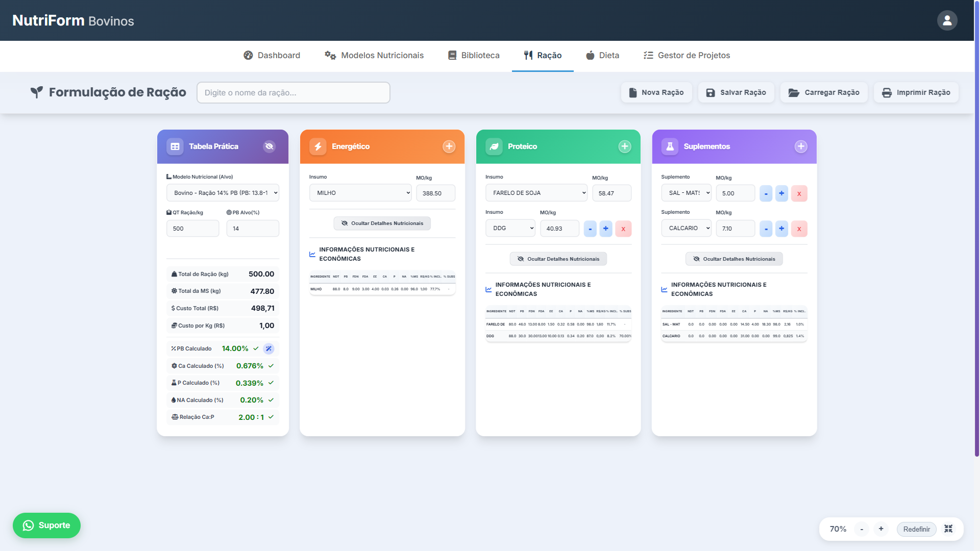Click the Relação Ca:P value 2.00 : 1

click(251, 417)
